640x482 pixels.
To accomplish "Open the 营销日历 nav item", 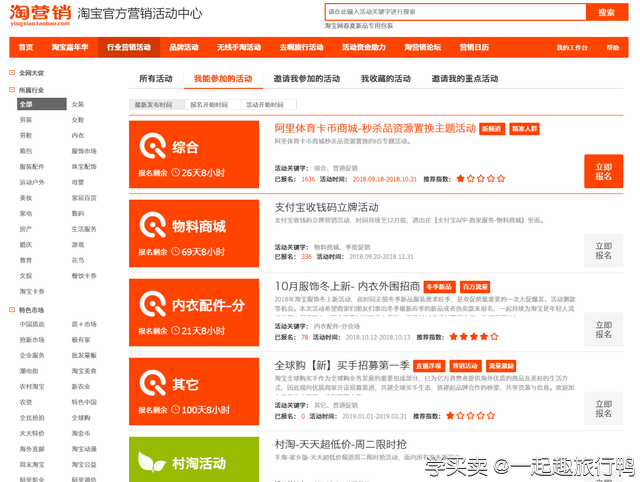I will tap(474, 47).
